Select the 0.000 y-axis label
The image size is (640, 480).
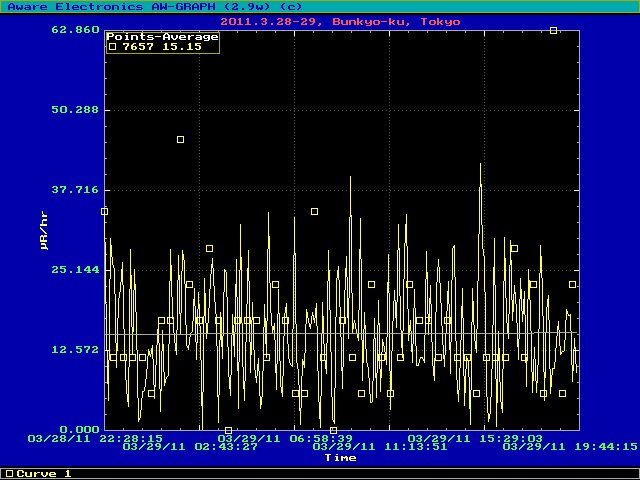(x=79, y=429)
